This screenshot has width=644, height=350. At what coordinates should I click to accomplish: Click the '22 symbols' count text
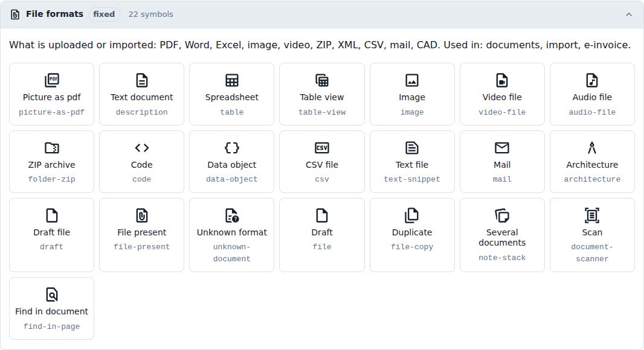(151, 14)
